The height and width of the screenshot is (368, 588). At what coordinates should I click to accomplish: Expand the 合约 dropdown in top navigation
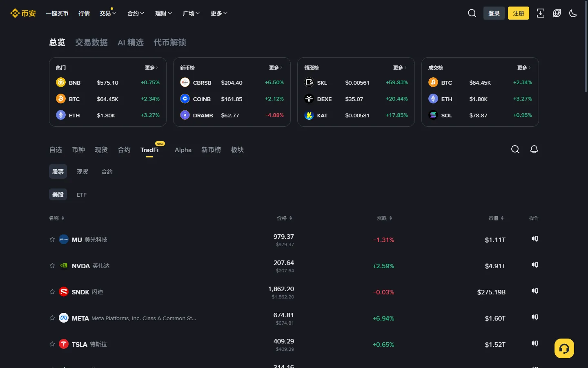coord(136,13)
